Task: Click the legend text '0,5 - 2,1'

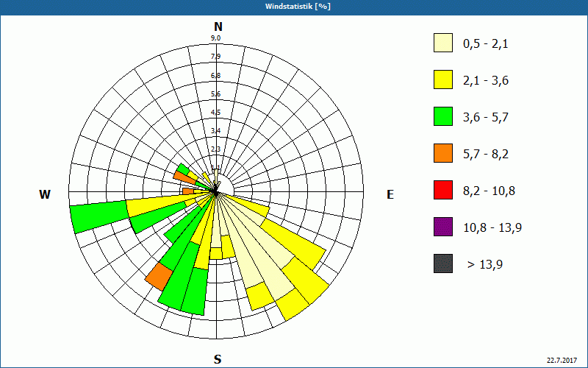Action: pyautogui.click(x=485, y=44)
